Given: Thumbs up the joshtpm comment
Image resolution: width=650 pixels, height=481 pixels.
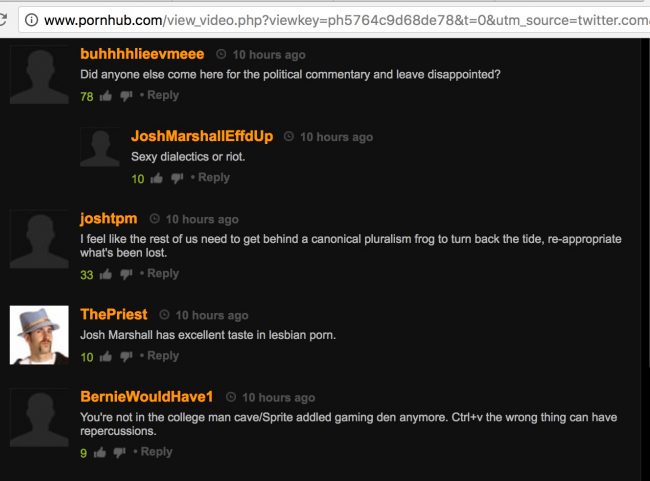Looking at the screenshot, I should click(x=106, y=274).
